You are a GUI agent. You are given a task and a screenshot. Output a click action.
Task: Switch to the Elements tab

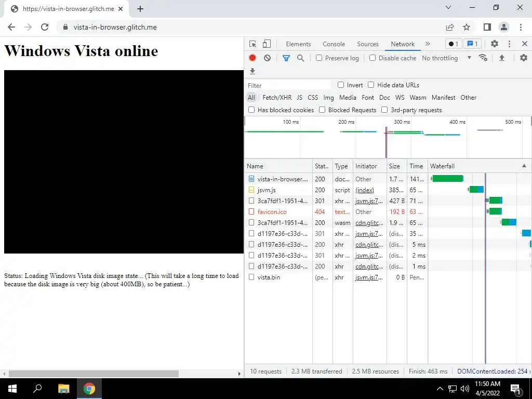click(298, 44)
